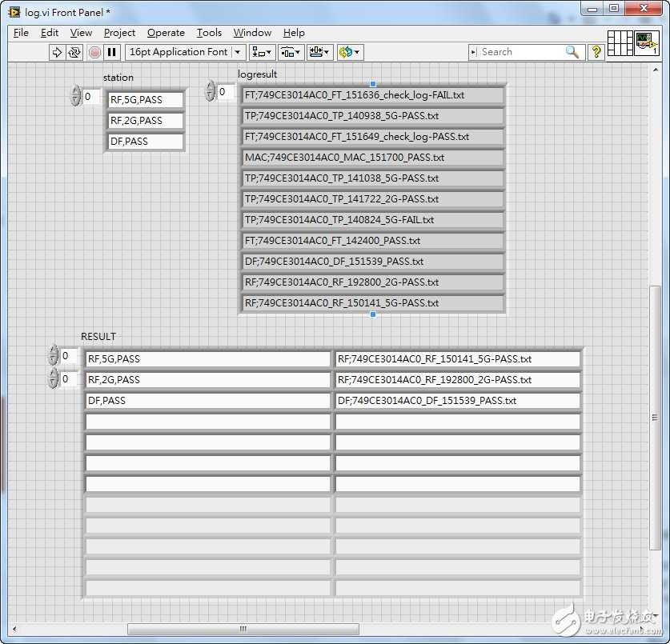Click the RESULT row index value field
The height and width of the screenshot is (644, 670).
tap(69, 356)
